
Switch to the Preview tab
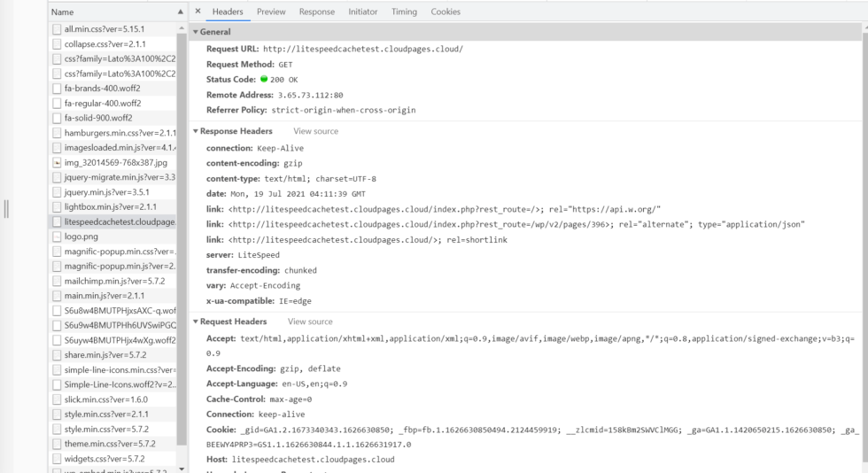[271, 12]
